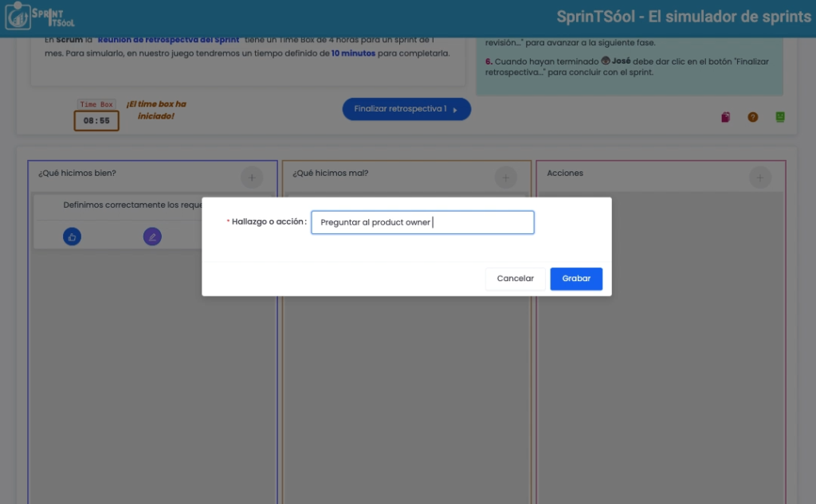Click the Definimos correctamente card text
The width and height of the screenshot is (816, 504).
tap(133, 205)
